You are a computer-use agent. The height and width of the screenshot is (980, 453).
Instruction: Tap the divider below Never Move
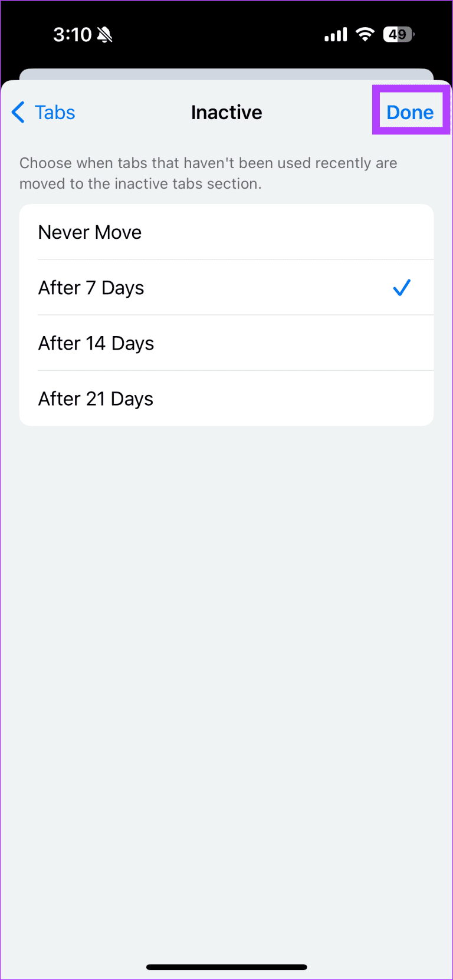[235, 259]
